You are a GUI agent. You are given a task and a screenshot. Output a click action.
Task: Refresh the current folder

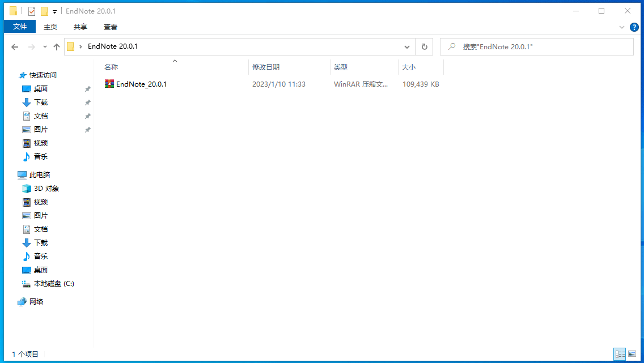[x=424, y=47]
